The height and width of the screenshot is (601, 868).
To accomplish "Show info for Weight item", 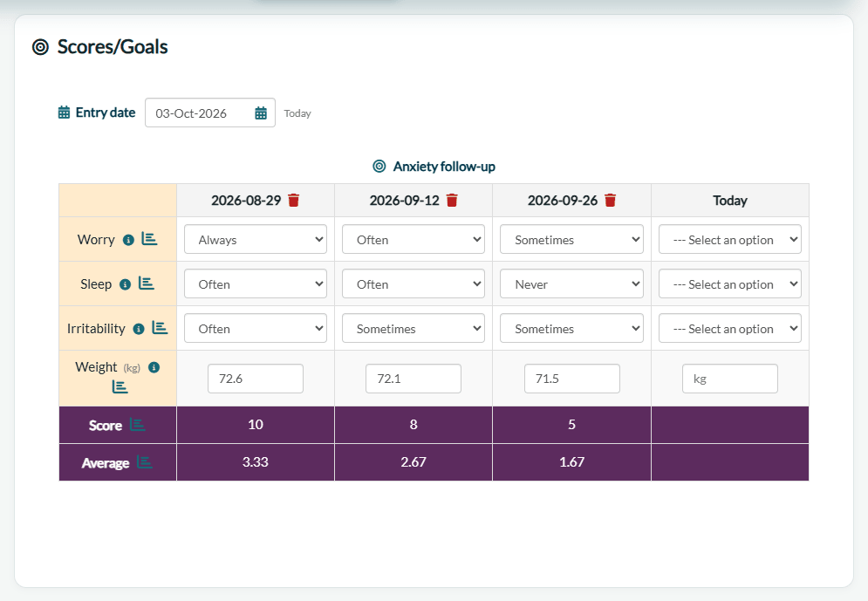I will click(x=154, y=367).
